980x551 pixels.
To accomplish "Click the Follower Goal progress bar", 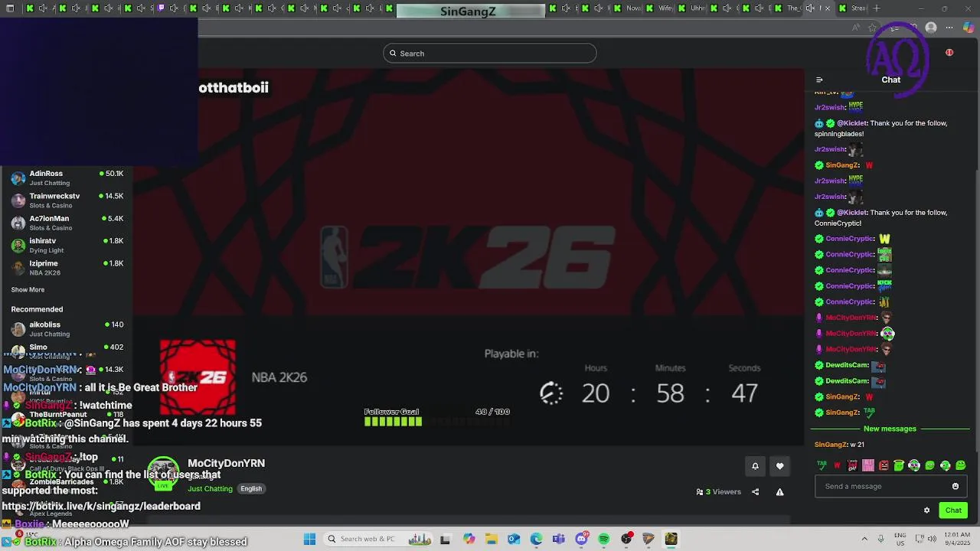I will pyautogui.click(x=437, y=421).
